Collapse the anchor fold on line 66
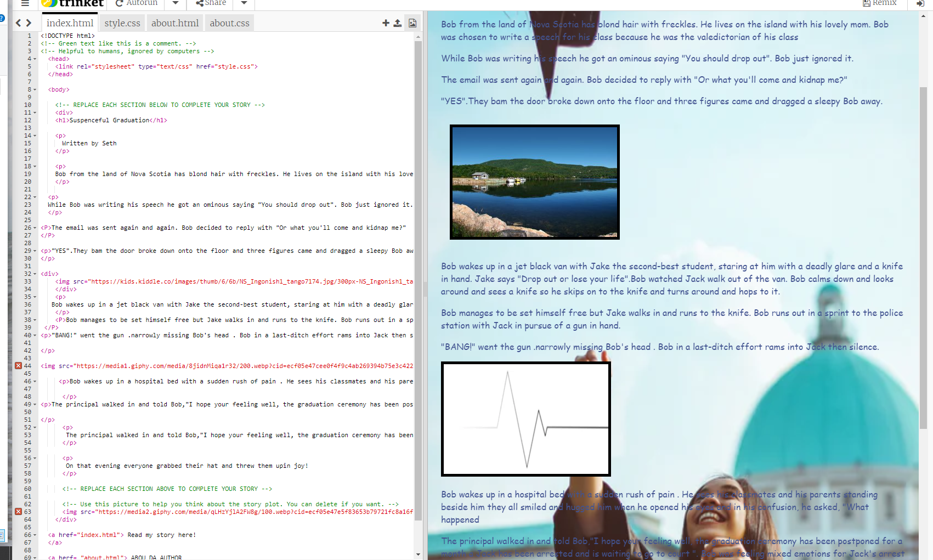This screenshot has height=560, width=933. [x=35, y=535]
